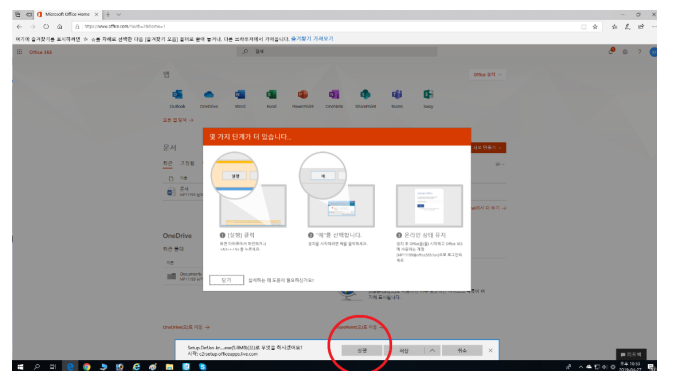This screenshot has height=386, width=683.
Task: Switch to the 최근 documents tab
Action: (x=168, y=163)
